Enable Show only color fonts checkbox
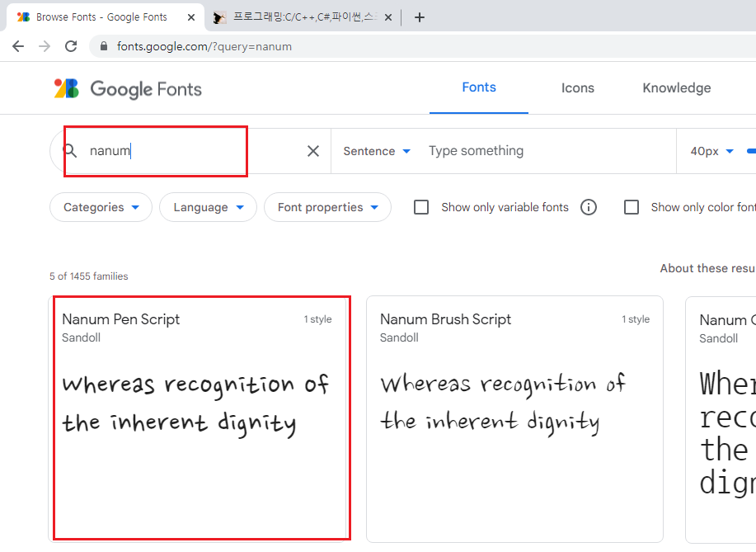This screenshot has height=552, width=756. tap(632, 207)
